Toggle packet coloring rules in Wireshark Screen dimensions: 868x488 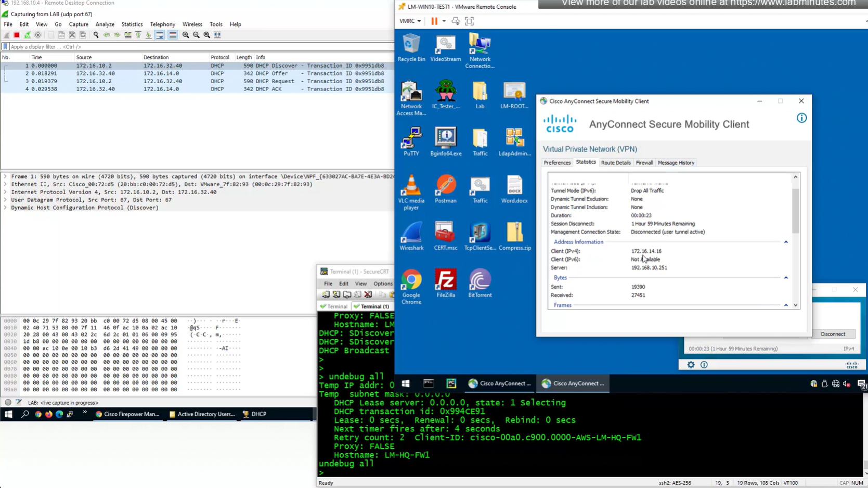click(173, 35)
